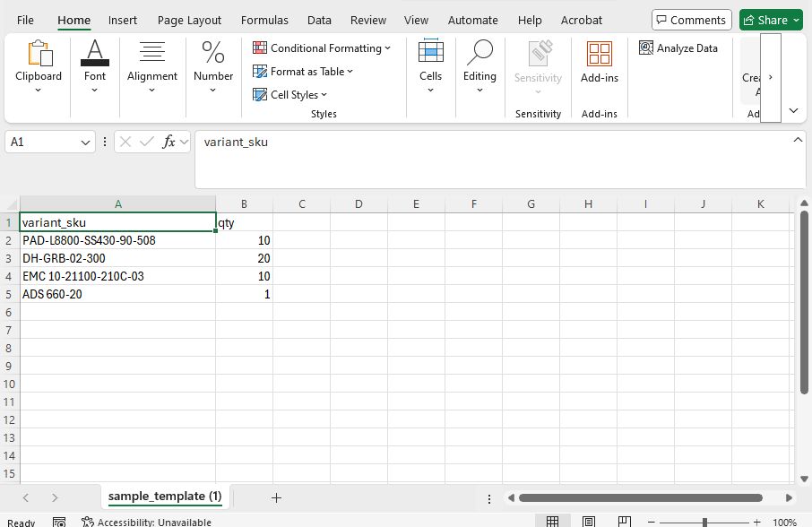The height and width of the screenshot is (527, 812).
Task: Expand the Name Box dropdown
Action: [x=85, y=143]
